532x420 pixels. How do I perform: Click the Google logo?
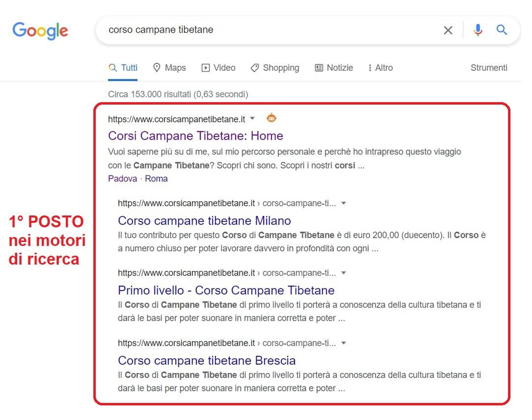coord(40,31)
